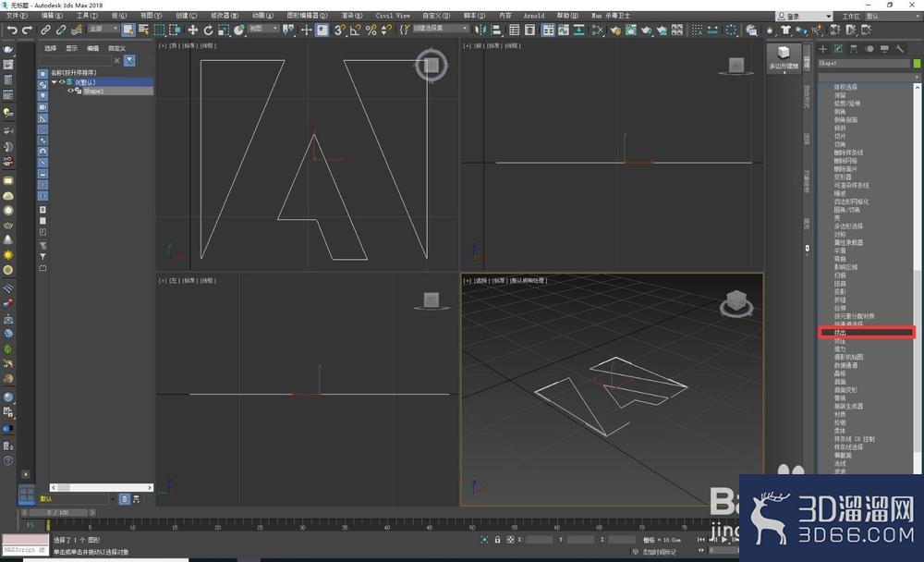Click the time slider 0 / 100
The height and width of the screenshot is (562, 924).
[x=58, y=513]
